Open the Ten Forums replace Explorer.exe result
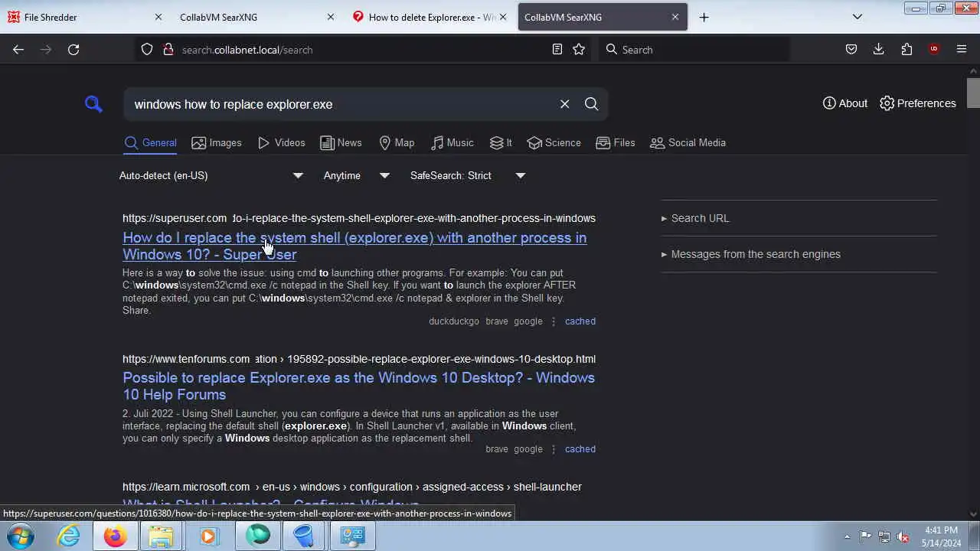This screenshot has height=551, width=980. (358, 386)
